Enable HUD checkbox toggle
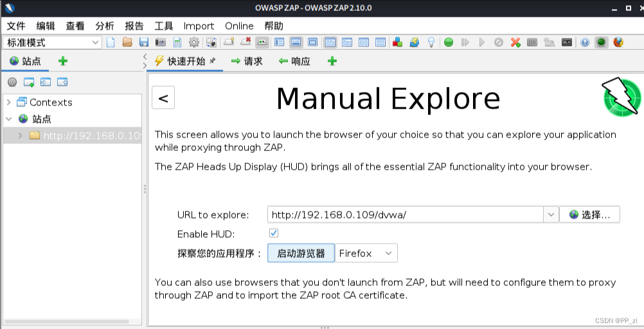The image size is (644, 329). coord(274,233)
